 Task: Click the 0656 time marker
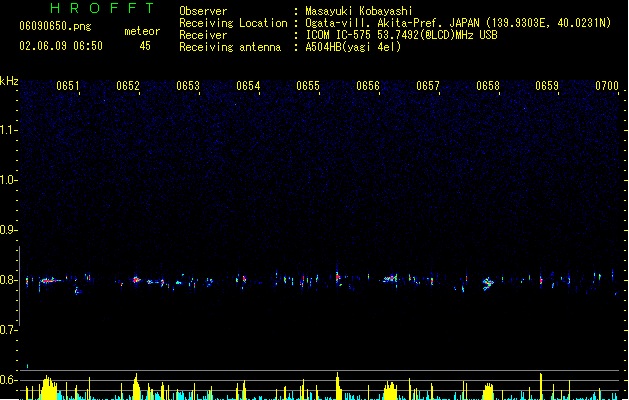click(x=368, y=86)
